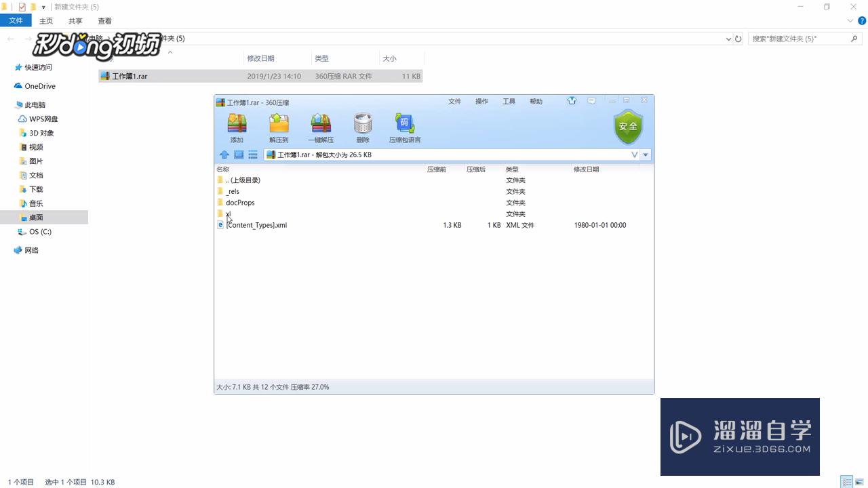Click the green 安全 shield badge
Screen dimensions: 868x488
pos(628,127)
